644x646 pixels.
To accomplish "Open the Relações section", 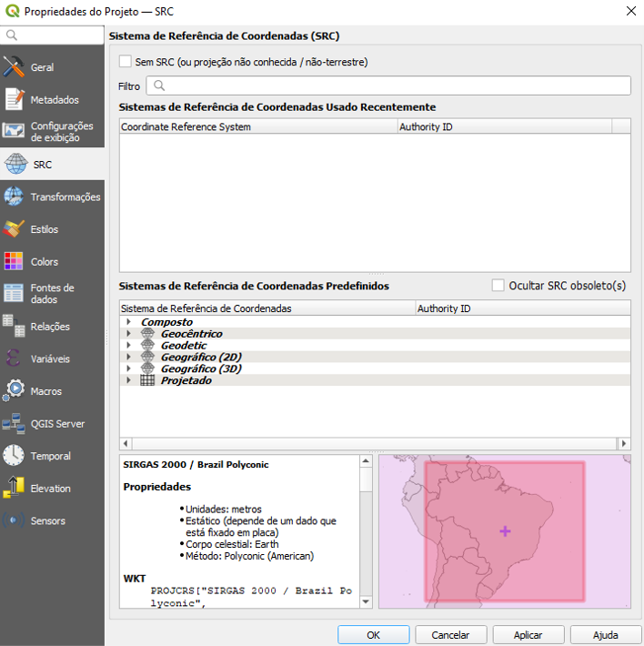I will coord(51,327).
